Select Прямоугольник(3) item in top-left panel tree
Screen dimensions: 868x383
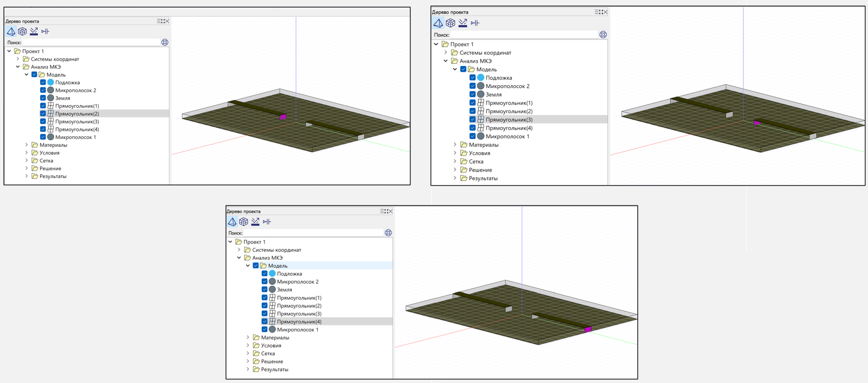click(x=77, y=122)
